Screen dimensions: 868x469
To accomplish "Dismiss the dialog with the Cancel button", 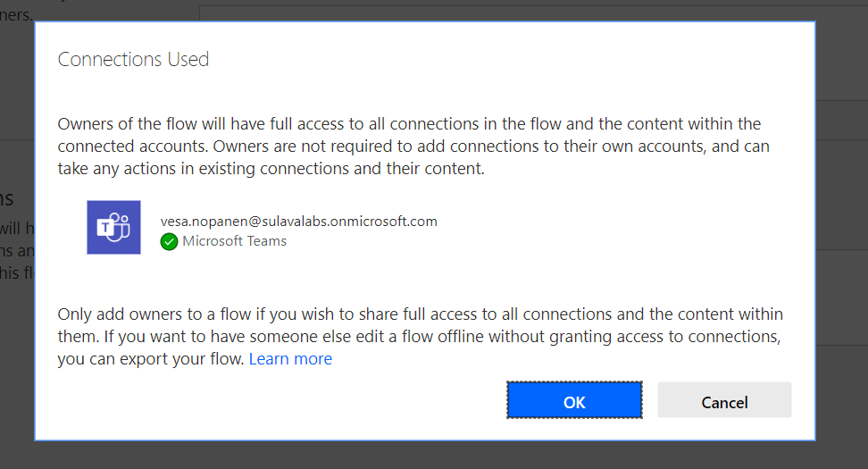I will click(724, 401).
